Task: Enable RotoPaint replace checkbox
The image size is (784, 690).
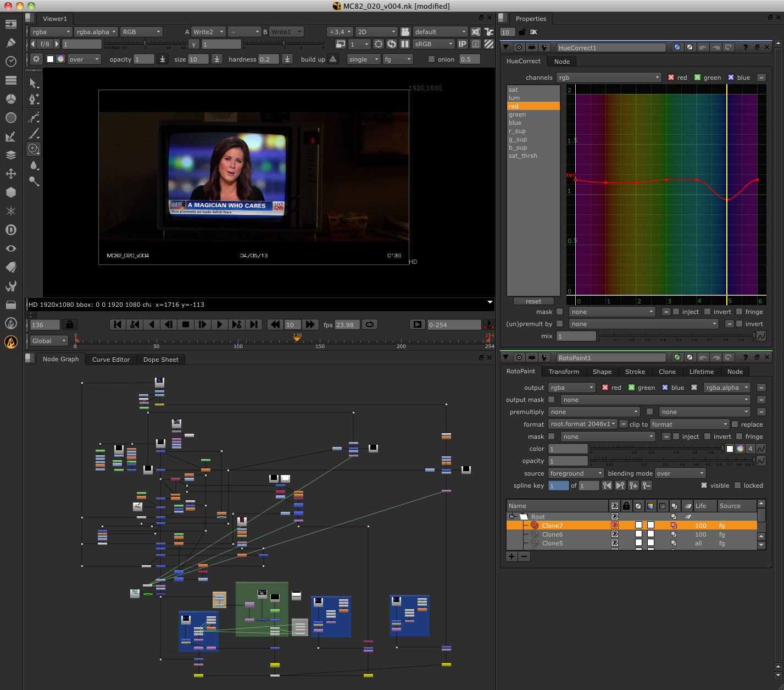Action: pyautogui.click(x=735, y=424)
